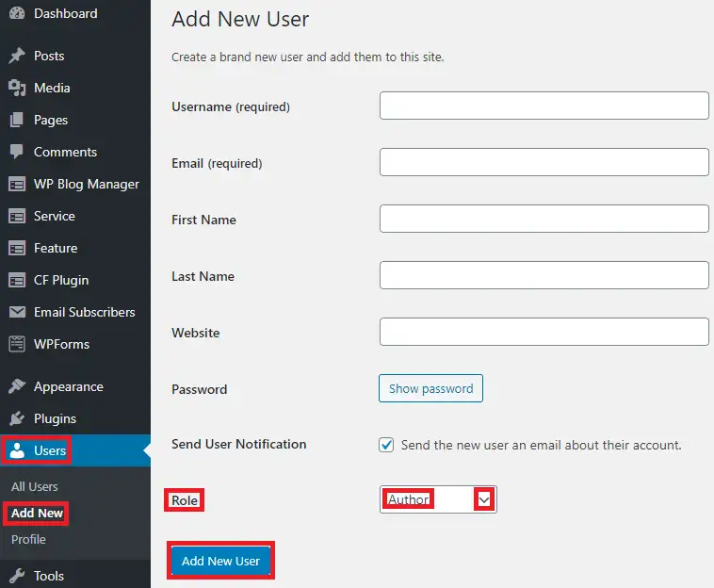The image size is (714, 588).
Task: Open the CF Plugin menu item
Action: click(61, 280)
